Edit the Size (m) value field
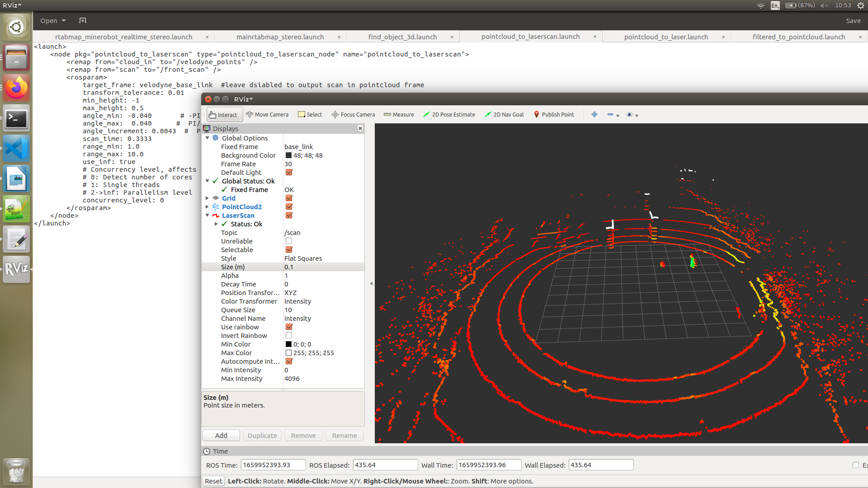Image resolution: width=868 pixels, height=488 pixels. pos(323,267)
